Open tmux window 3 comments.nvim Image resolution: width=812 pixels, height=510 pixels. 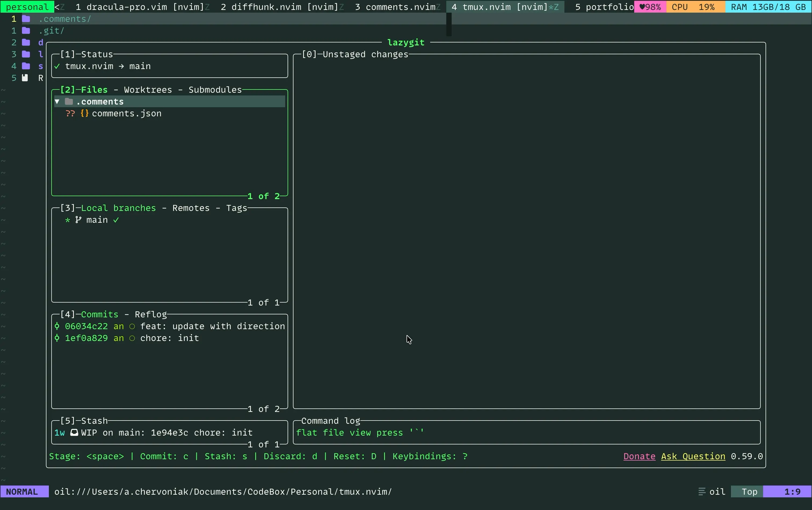[x=395, y=7]
